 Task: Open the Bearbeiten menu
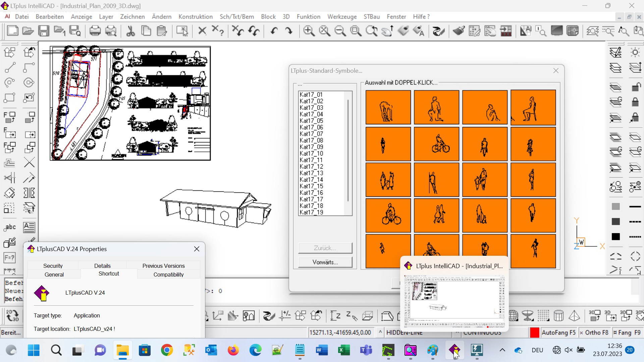coord(50,16)
